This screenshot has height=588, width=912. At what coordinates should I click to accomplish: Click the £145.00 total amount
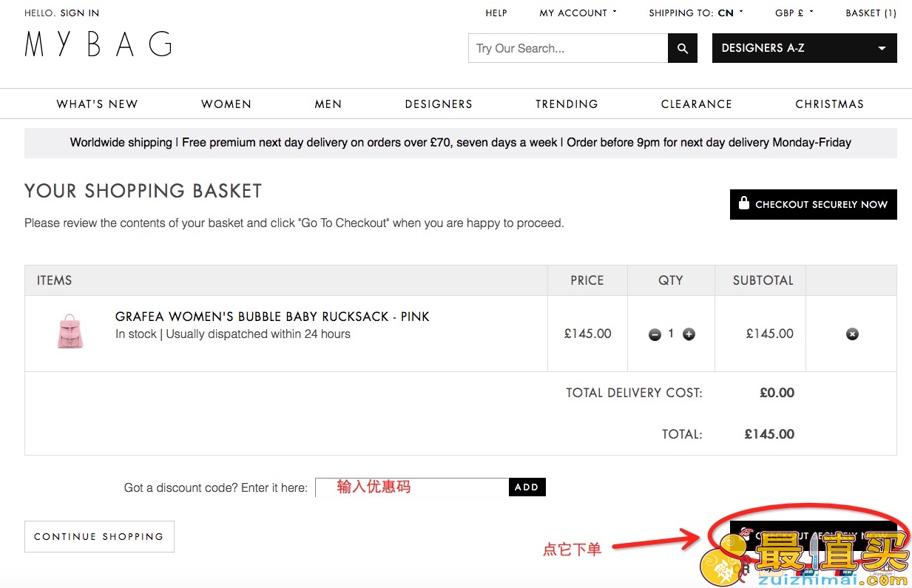(x=769, y=434)
